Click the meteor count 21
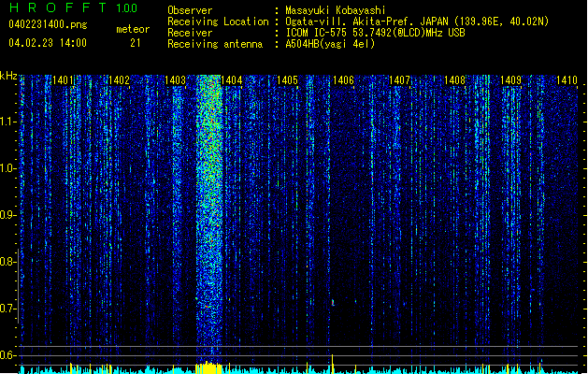This screenshot has height=374, width=588. point(136,43)
